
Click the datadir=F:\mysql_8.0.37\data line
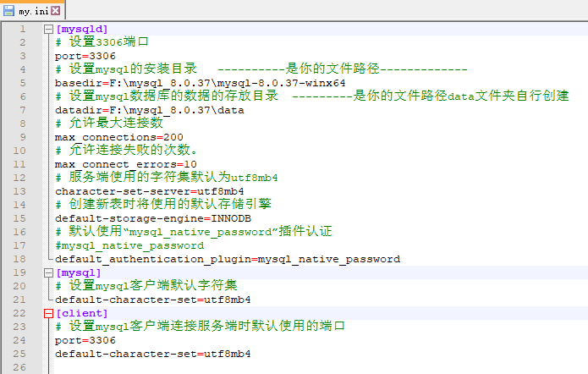[149, 110]
